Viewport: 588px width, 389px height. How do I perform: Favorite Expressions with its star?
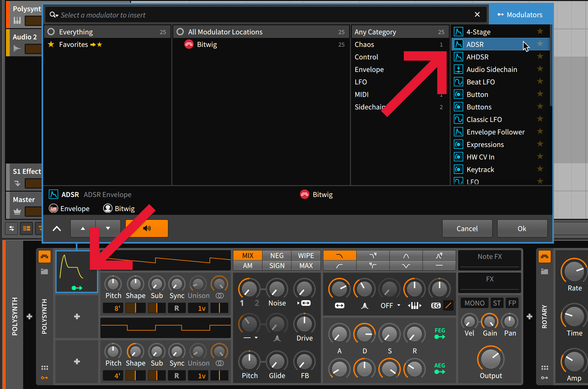tap(540, 144)
